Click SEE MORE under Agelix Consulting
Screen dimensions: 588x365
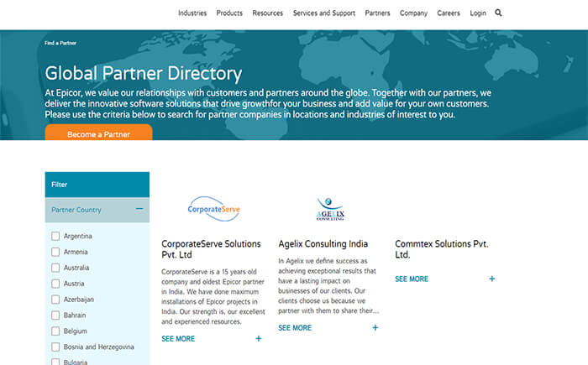[295, 328]
